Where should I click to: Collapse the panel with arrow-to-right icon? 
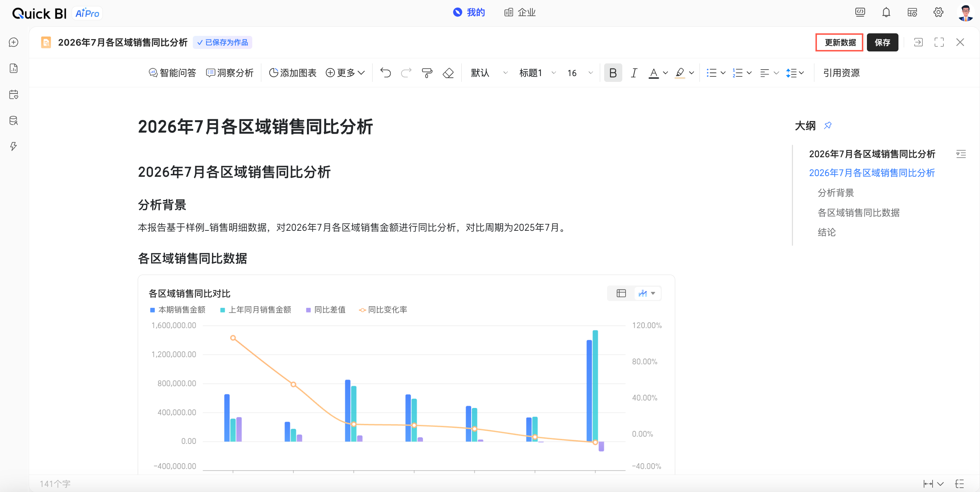pyautogui.click(x=918, y=42)
